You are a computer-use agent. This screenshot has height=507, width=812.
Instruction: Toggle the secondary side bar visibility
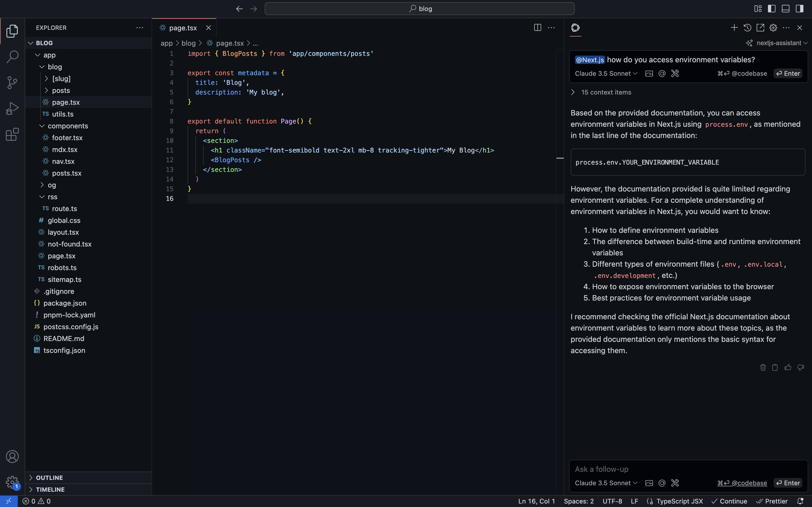tap(800, 9)
